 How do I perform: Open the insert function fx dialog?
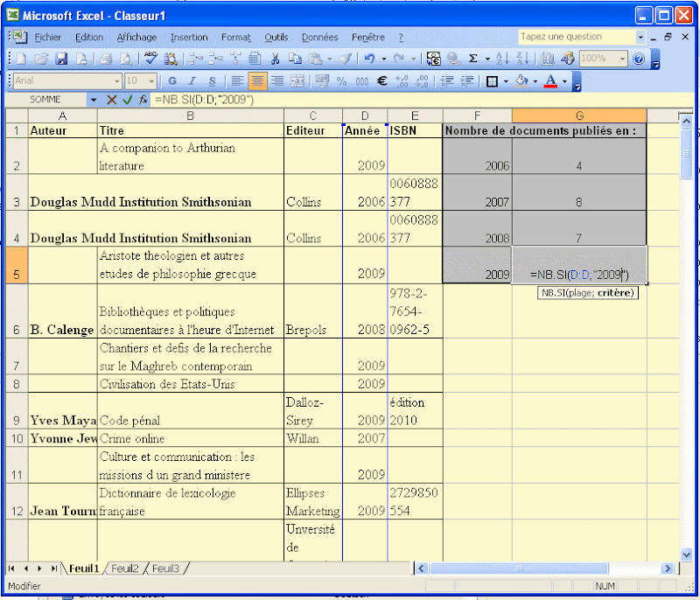pos(143,100)
